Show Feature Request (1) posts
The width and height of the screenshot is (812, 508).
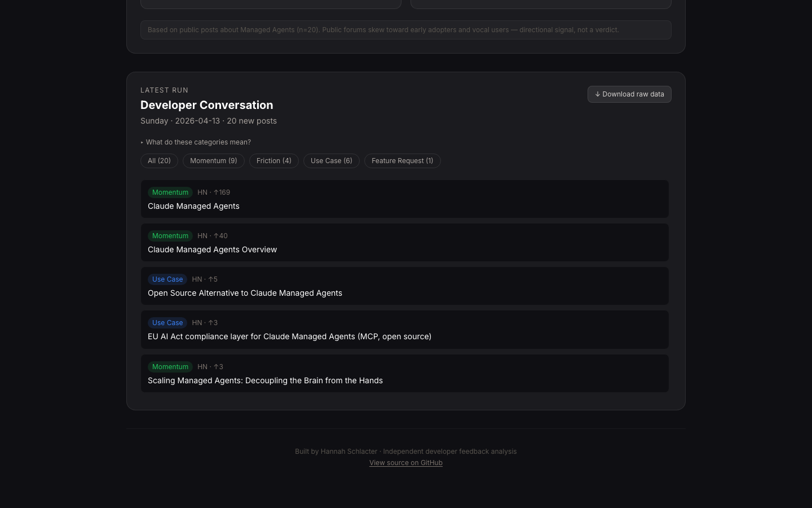[x=403, y=161]
